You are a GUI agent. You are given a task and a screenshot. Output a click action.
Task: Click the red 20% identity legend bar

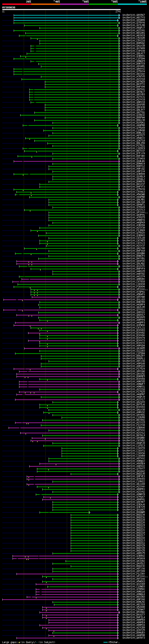click(x=17, y=4)
